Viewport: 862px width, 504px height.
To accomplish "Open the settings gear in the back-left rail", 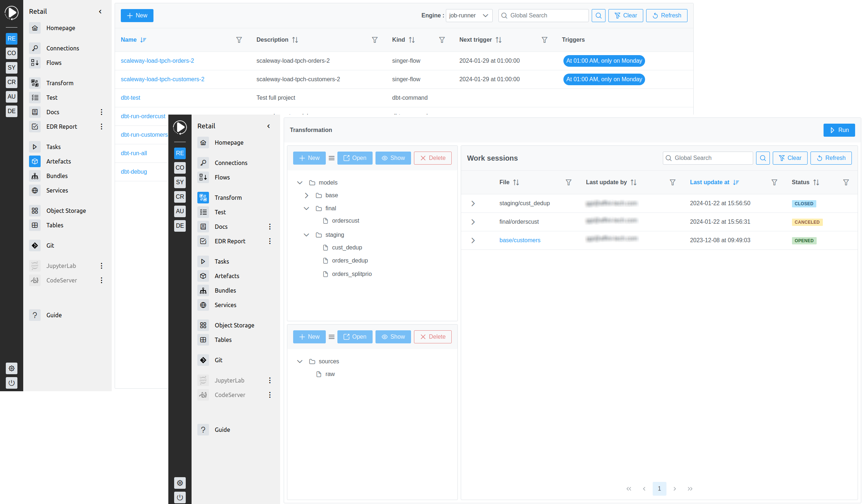I will [x=12, y=368].
